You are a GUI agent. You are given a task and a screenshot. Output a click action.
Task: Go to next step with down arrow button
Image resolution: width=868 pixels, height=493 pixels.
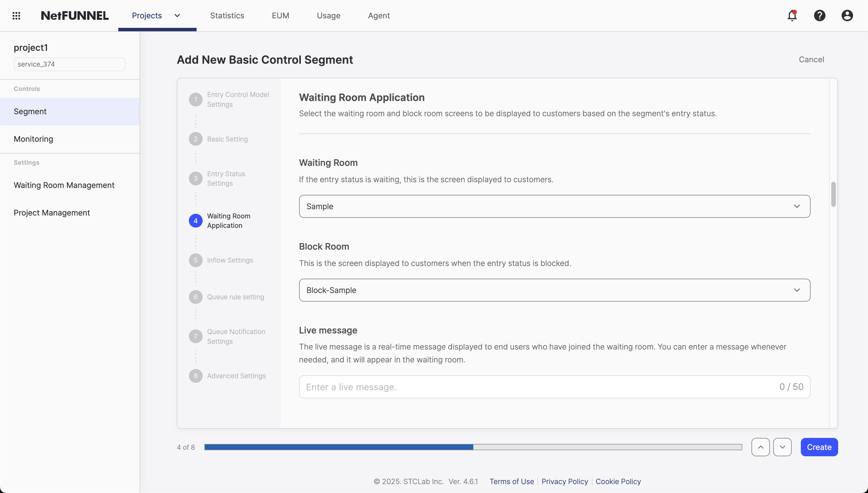point(783,447)
